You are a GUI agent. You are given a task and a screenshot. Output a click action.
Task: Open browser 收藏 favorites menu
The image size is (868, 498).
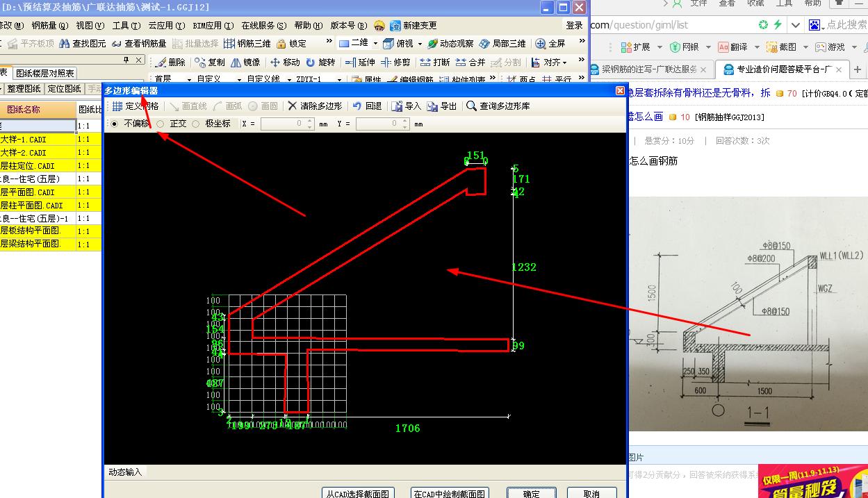755,3
